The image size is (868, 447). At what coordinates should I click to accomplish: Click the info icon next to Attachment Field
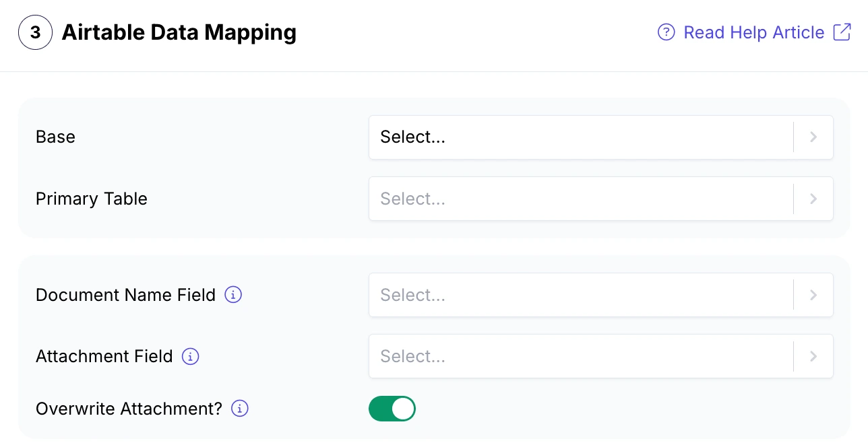point(190,356)
